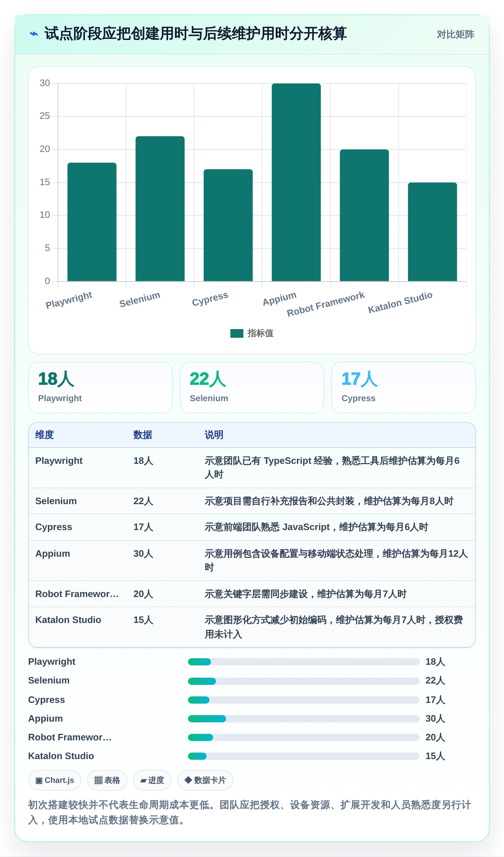Click the blue lightning icon beside the title

point(34,34)
